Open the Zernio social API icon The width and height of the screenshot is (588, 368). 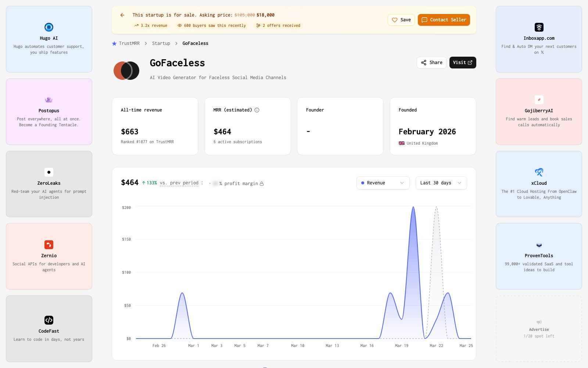point(49,245)
